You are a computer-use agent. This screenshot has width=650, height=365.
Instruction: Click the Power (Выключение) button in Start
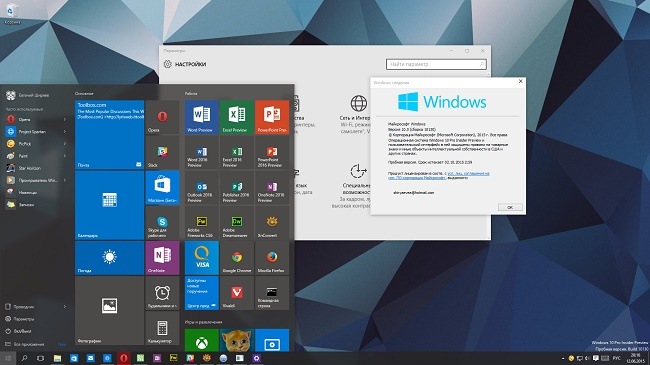click(x=35, y=331)
